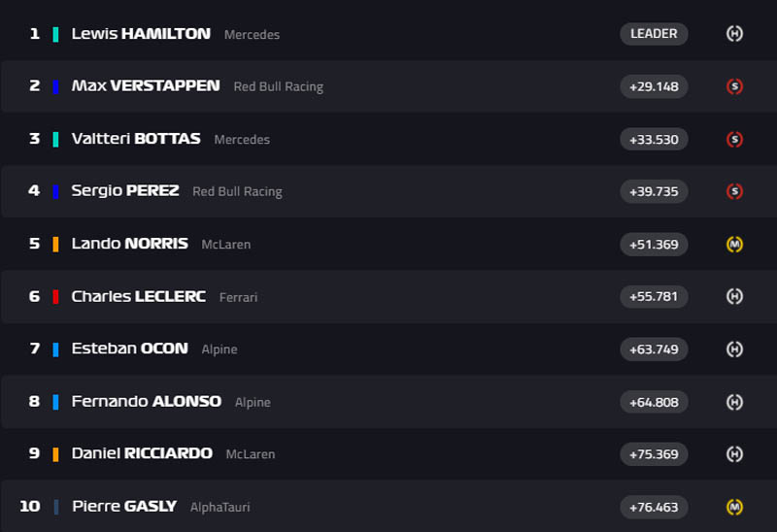Click the Red Bull Racing label beside Perez
This screenshot has width=777, height=532.
[x=237, y=192]
